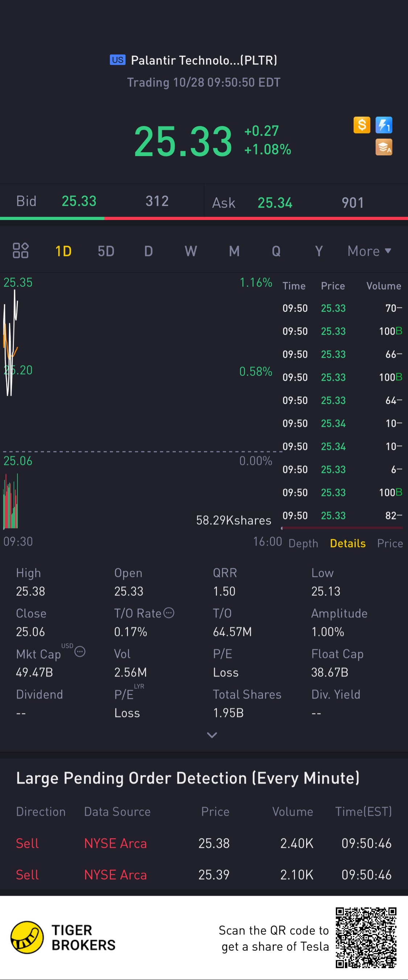Switch to the quarterly Q chart

pyautogui.click(x=276, y=251)
